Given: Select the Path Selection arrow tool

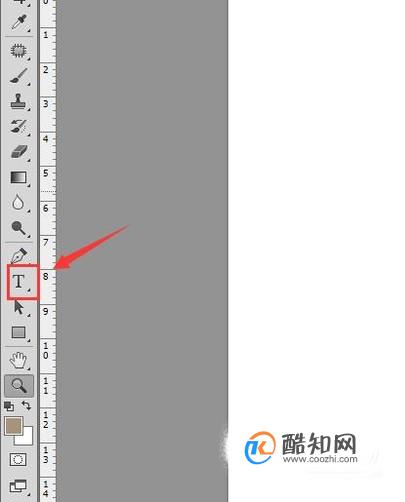Looking at the screenshot, I should 19,307.
